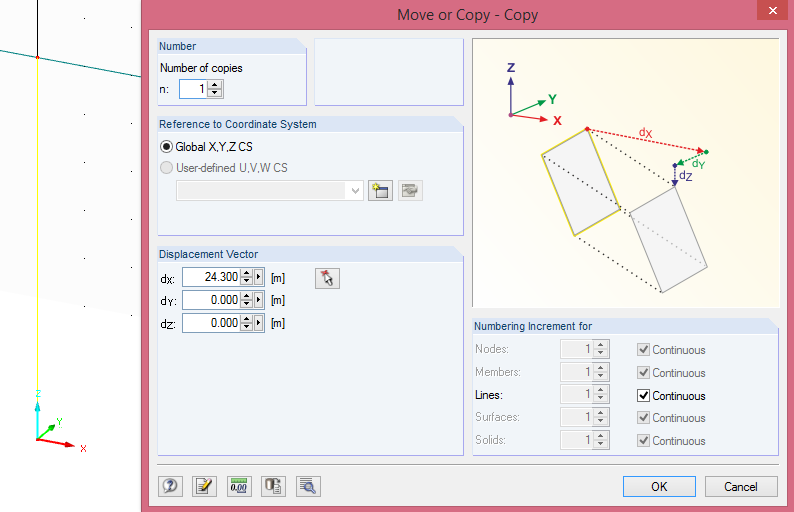Open the dX value options arrow
The image size is (794, 512).
[x=259, y=277]
